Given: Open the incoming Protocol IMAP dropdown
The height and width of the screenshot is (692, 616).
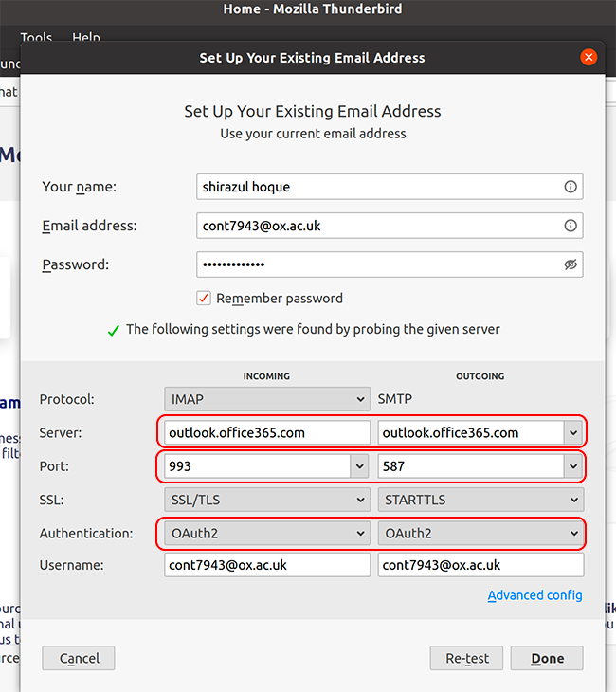Looking at the screenshot, I should pos(266,399).
